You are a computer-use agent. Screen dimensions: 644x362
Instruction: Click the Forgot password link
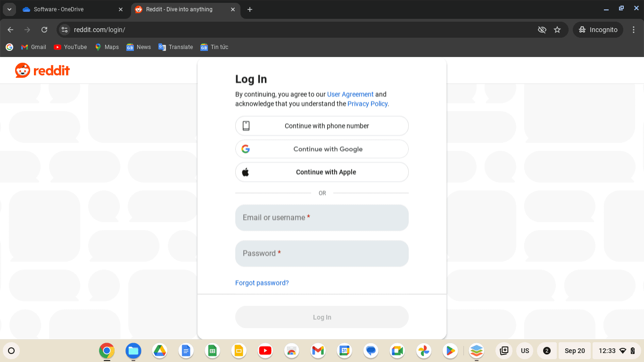click(262, 283)
